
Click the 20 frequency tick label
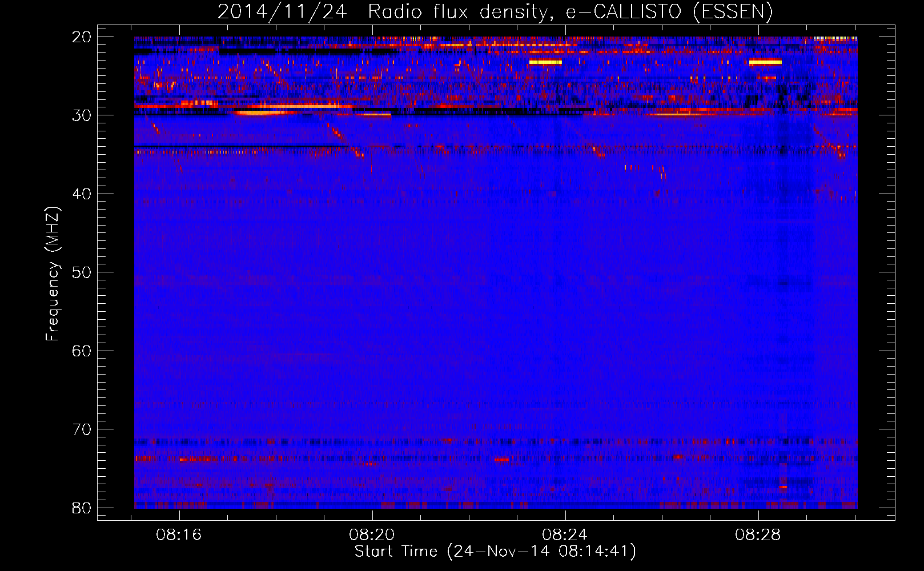(82, 37)
